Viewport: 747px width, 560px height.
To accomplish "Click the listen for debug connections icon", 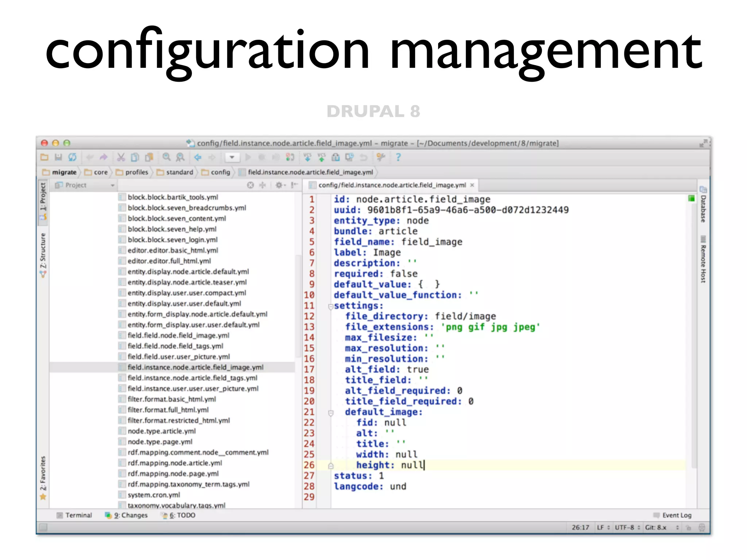I will click(290, 157).
